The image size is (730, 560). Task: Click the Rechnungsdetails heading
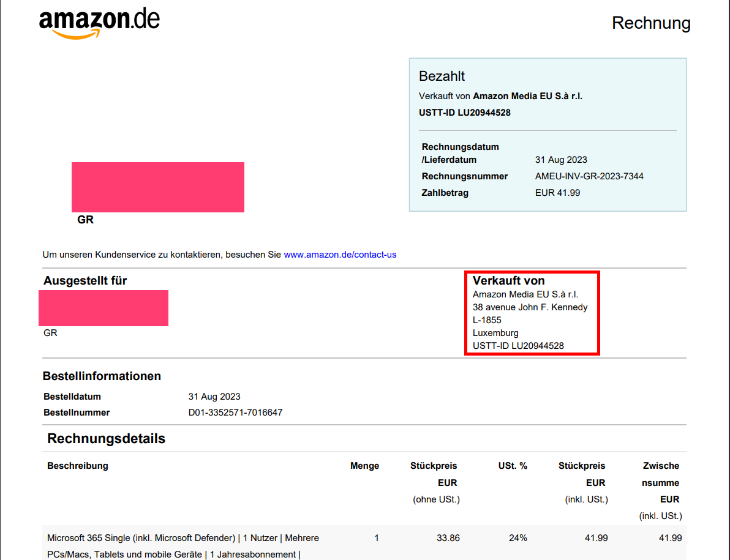coord(106,439)
